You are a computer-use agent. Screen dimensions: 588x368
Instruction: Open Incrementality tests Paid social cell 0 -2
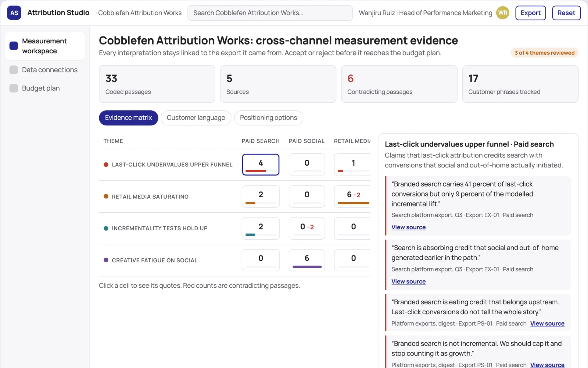click(x=307, y=228)
